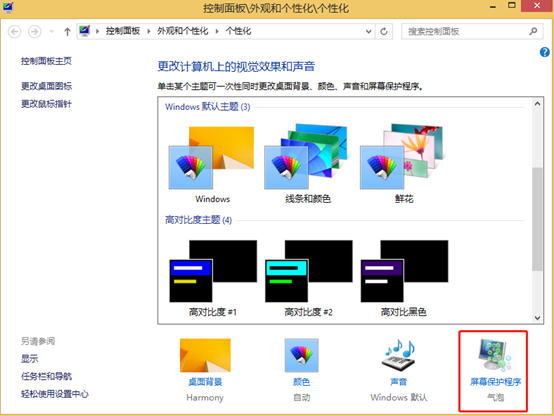Minimize the 个性化 window
This screenshot has height=416, width=554.
tap(493, 6)
